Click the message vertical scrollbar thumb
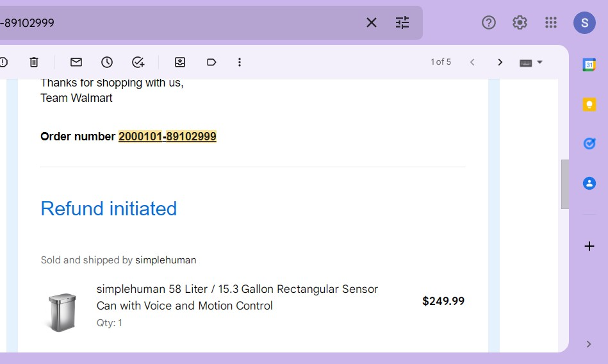608x364 pixels. coord(564,184)
